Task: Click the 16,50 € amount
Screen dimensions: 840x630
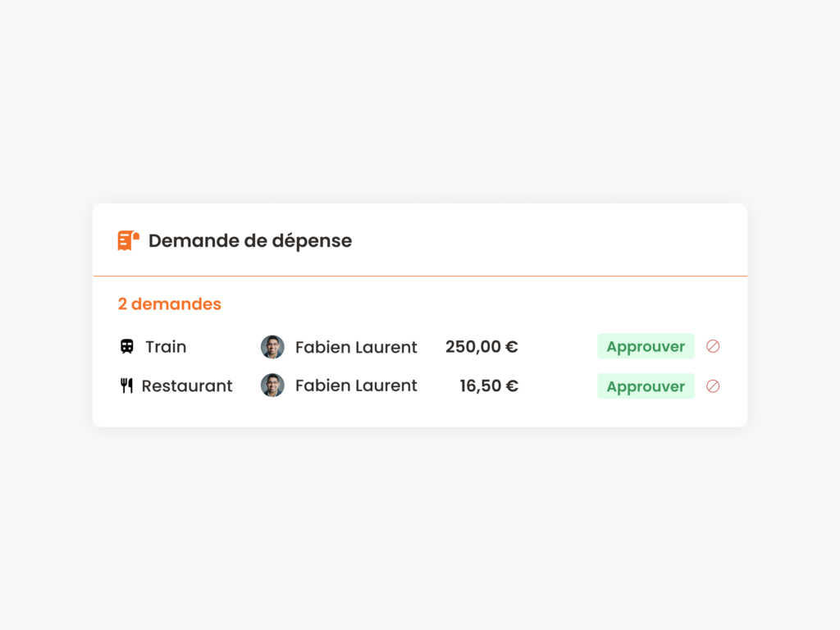Action: click(x=489, y=386)
